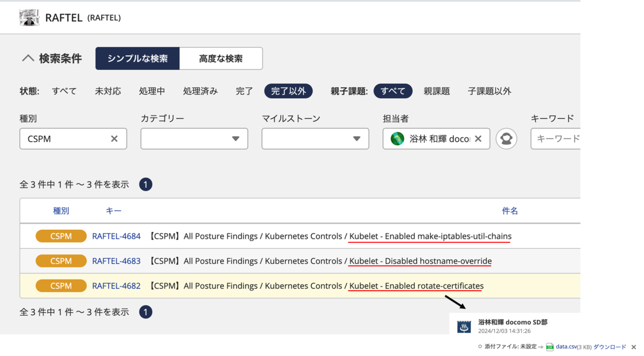Click CSPM badge in RAFTEL-4684 row

[x=61, y=236]
